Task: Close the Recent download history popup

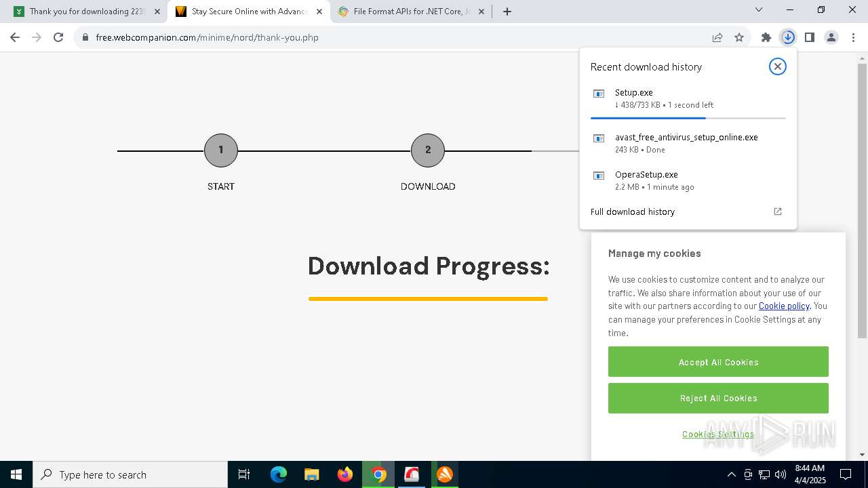Action: 778,66
